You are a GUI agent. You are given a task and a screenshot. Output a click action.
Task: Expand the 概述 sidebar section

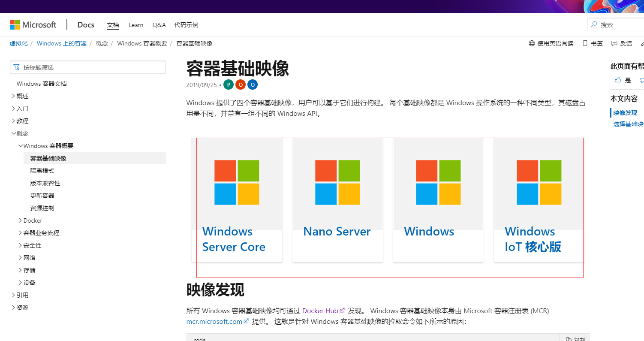20,96
